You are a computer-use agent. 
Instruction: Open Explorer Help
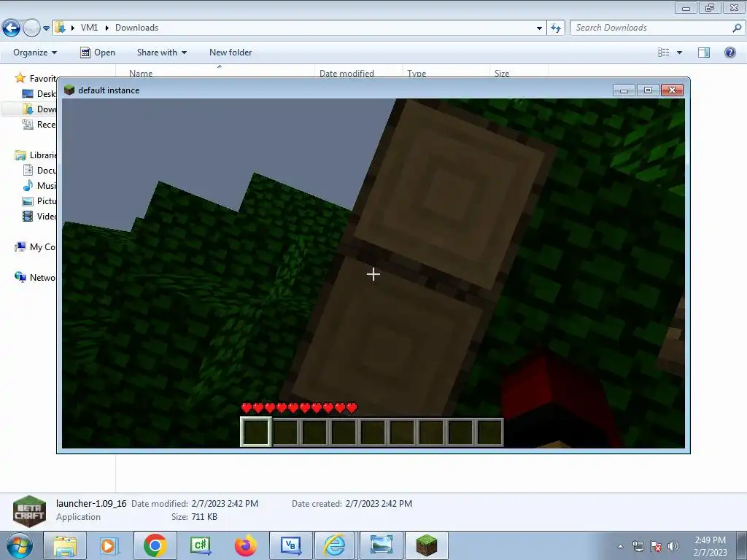coord(729,52)
